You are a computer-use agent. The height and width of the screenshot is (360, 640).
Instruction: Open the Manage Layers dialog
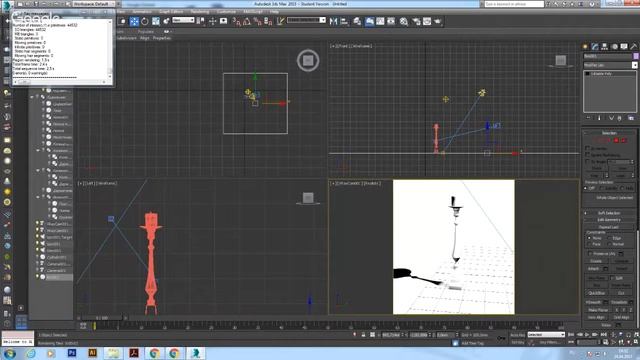pyautogui.click(x=357, y=21)
